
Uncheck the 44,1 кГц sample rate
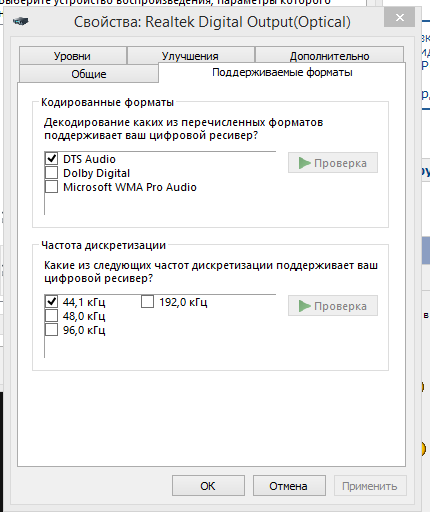pos(51,302)
